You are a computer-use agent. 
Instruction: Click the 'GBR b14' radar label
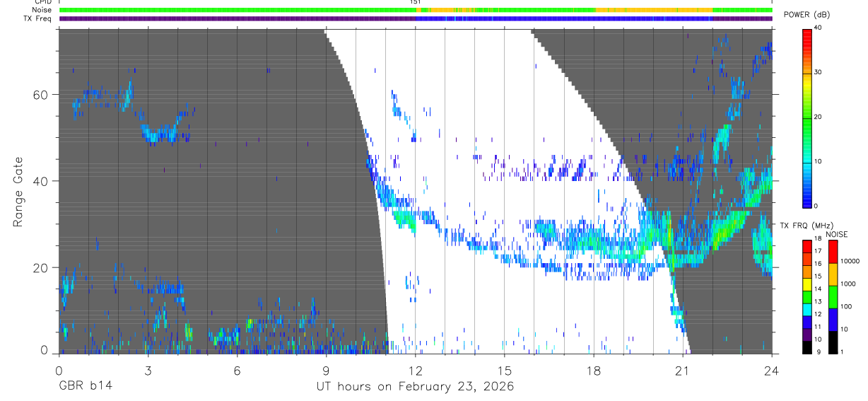86,387
